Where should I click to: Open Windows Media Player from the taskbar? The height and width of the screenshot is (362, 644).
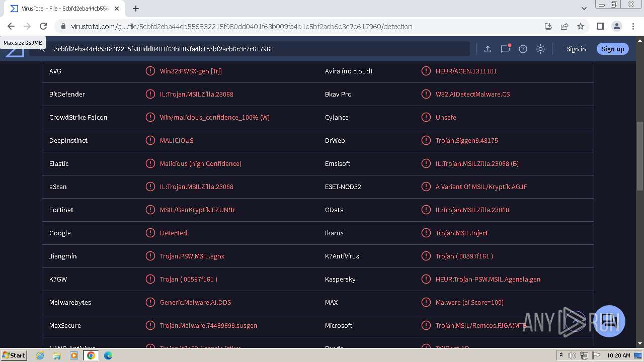(x=74, y=355)
